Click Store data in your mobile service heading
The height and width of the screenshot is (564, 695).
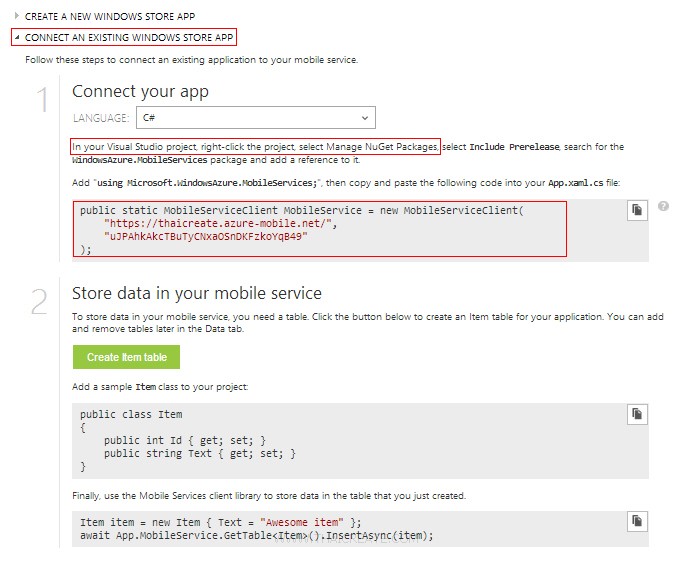197,294
